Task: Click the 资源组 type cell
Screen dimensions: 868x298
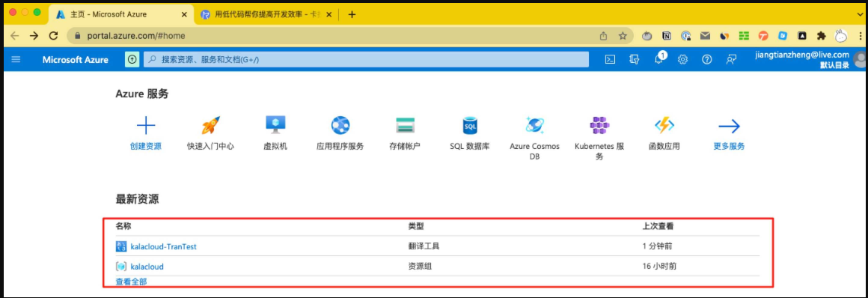Action: tap(420, 267)
